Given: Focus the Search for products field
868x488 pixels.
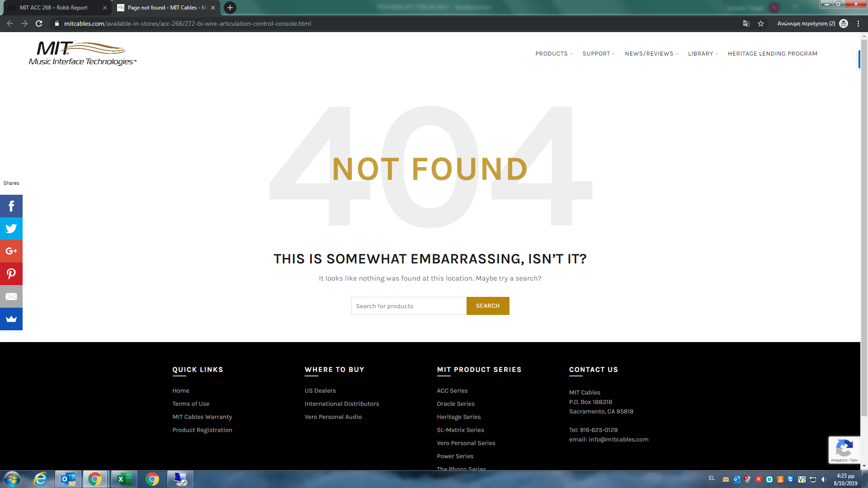Looking at the screenshot, I should [x=409, y=306].
